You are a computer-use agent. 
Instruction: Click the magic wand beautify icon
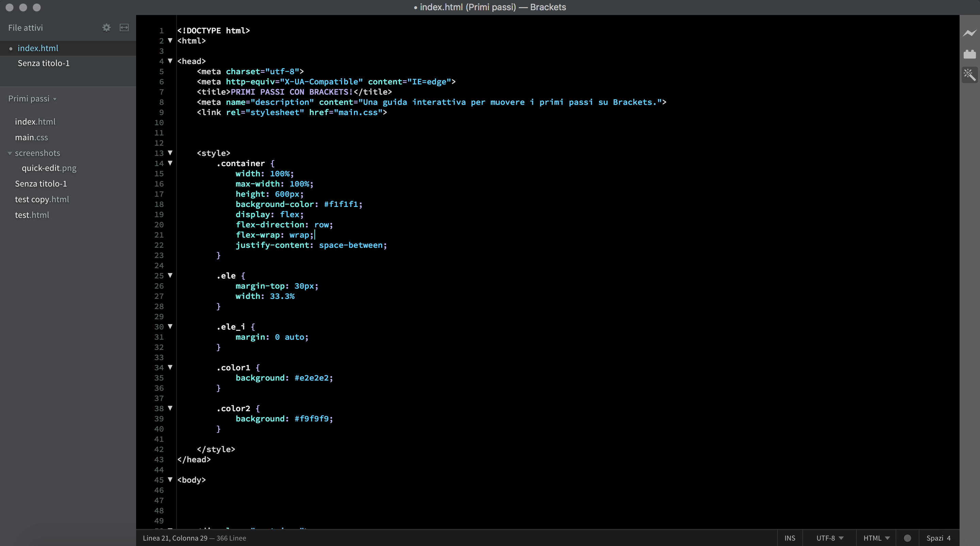click(x=969, y=75)
